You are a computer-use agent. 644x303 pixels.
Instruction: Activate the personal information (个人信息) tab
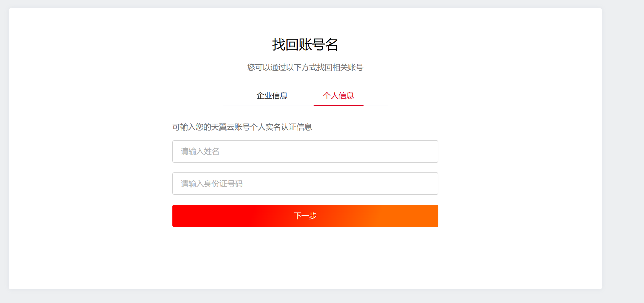pyautogui.click(x=338, y=96)
